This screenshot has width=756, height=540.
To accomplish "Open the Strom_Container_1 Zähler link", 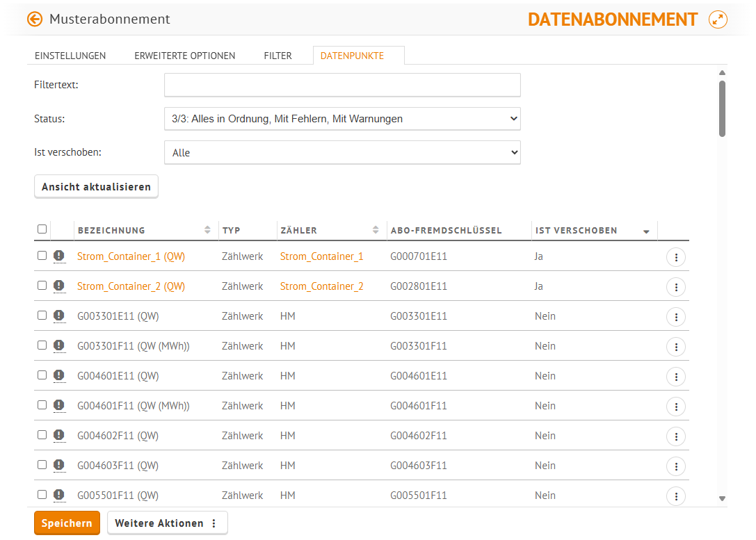I will click(x=321, y=256).
